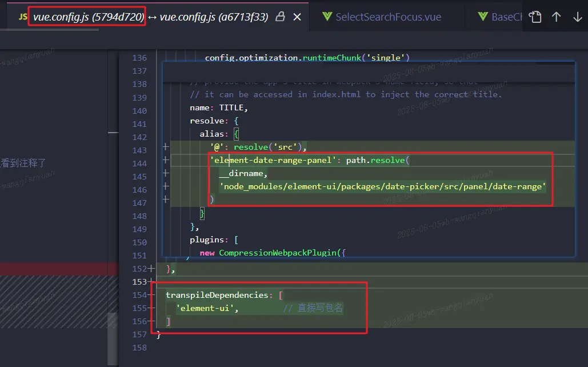Click the plus marker beside line 147
Screen dimensions: 588x367
166,200
